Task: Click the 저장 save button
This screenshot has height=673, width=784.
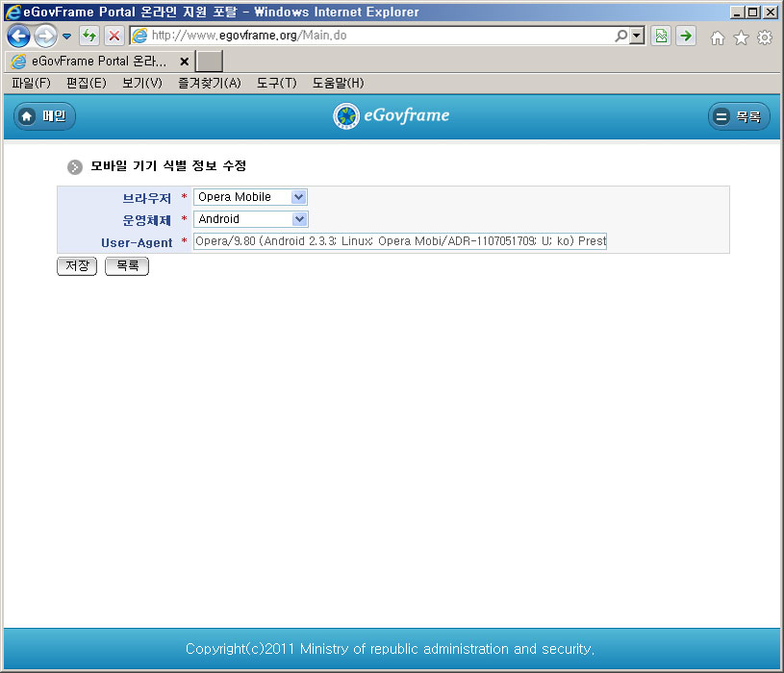Action: [x=77, y=266]
